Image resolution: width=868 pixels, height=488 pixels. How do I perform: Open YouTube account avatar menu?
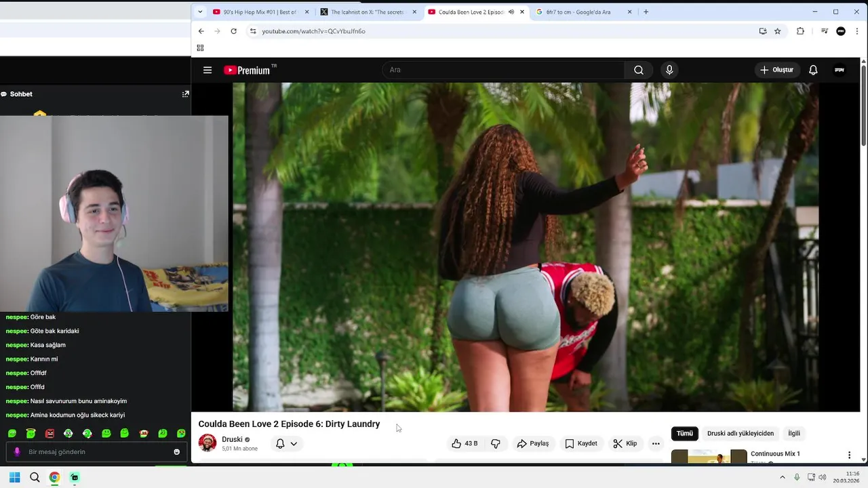pos(840,70)
